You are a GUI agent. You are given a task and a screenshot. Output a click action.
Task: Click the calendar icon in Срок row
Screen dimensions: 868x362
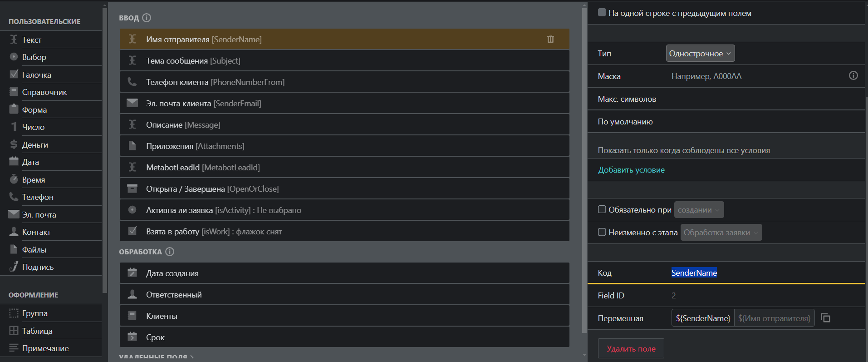pyautogui.click(x=132, y=337)
